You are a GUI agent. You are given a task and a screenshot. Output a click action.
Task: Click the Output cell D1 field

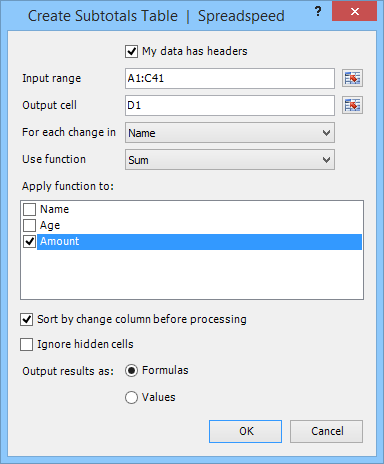pyautogui.click(x=230, y=105)
